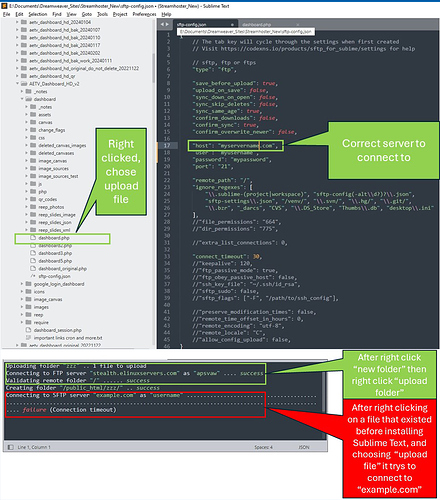Open the File menu
Screen dimensions: 440x500
pyautogui.click(x=7, y=14)
